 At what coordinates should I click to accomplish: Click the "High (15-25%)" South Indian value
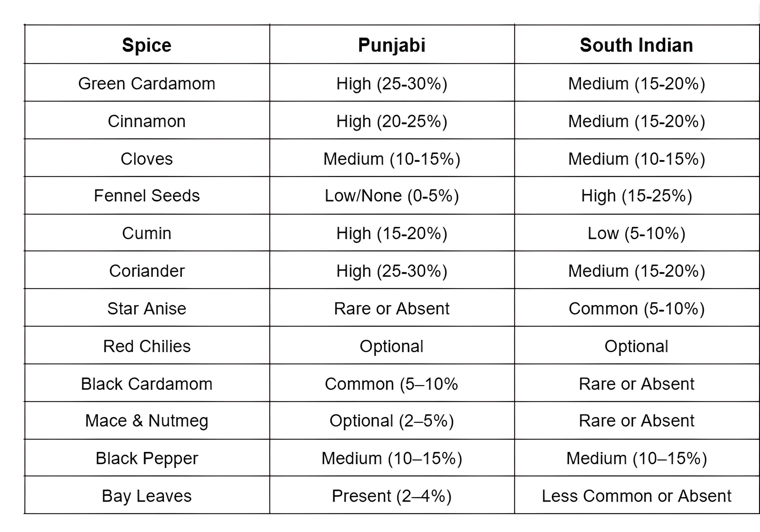[636, 196]
